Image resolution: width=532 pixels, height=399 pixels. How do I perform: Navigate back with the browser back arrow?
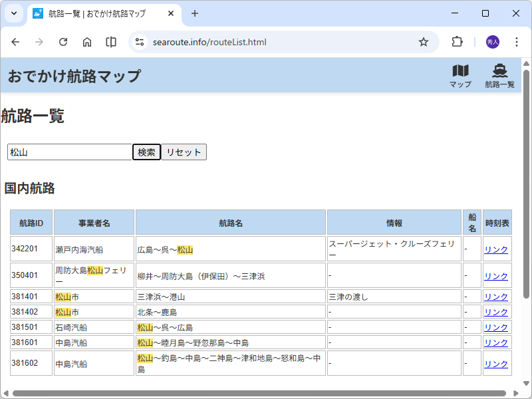tap(15, 42)
